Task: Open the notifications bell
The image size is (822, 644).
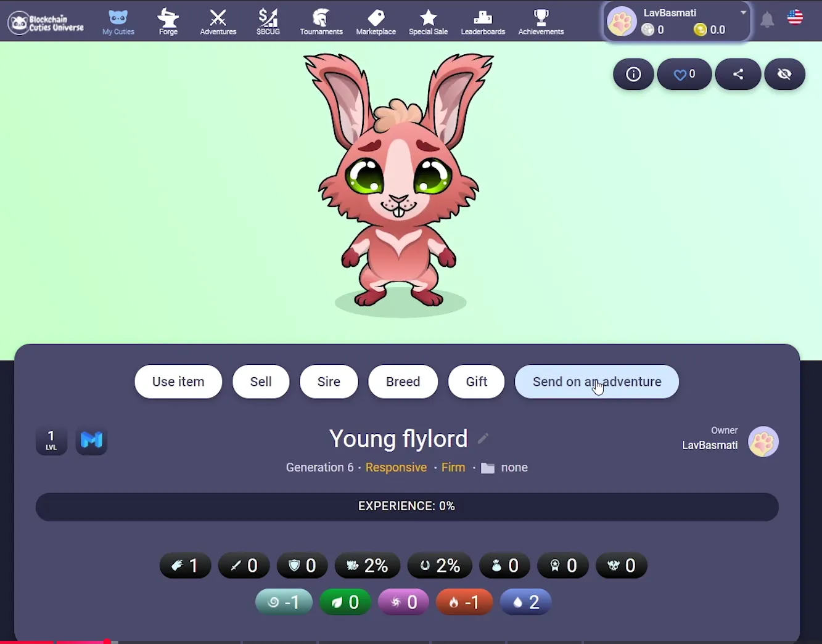Action: point(767,20)
